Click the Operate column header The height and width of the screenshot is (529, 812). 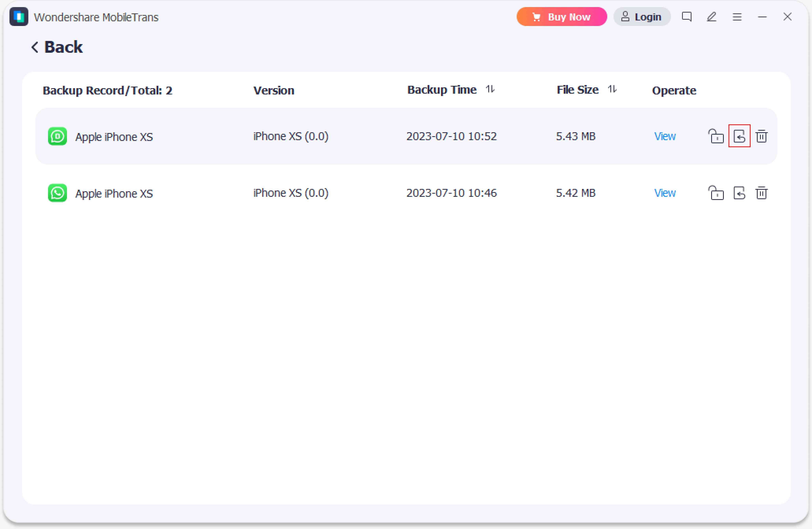pyautogui.click(x=674, y=90)
